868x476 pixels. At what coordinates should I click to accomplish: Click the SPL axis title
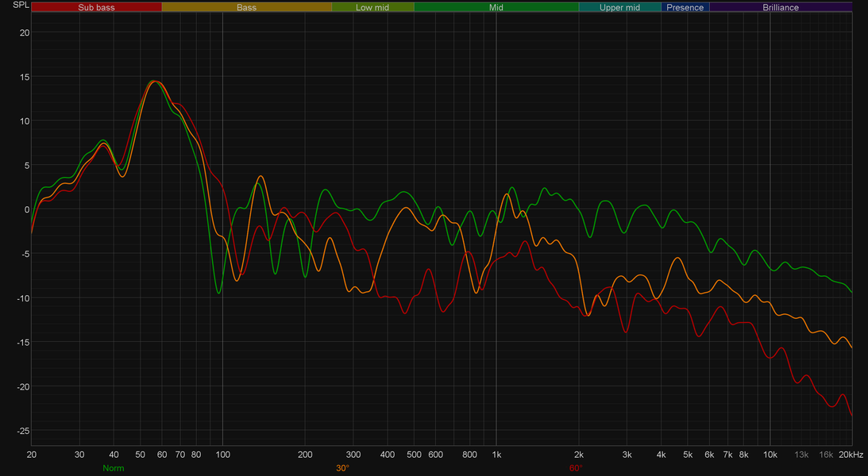click(x=21, y=5)
